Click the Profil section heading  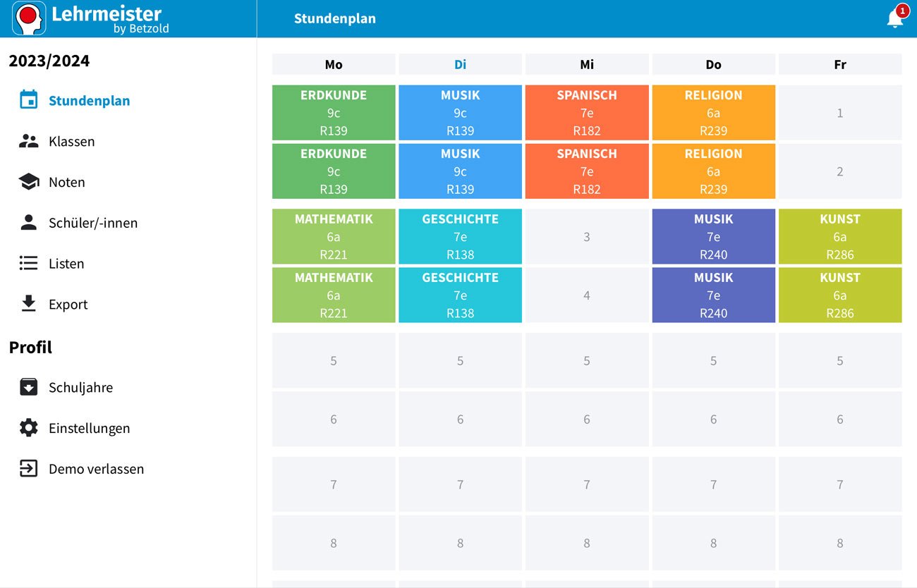click(x=30, y=348)
